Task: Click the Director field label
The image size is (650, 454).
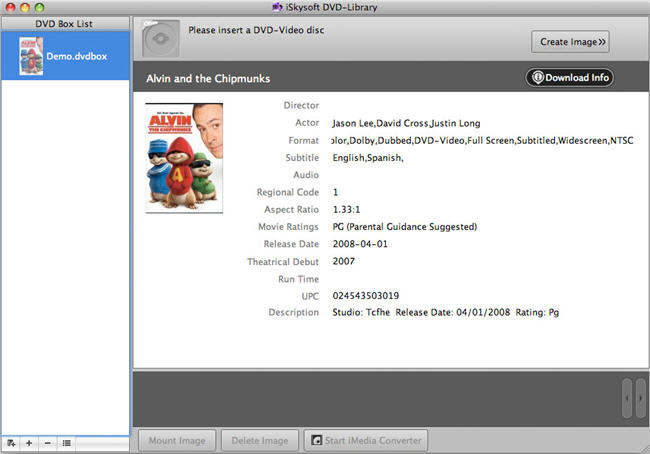Action: point(301,105)
